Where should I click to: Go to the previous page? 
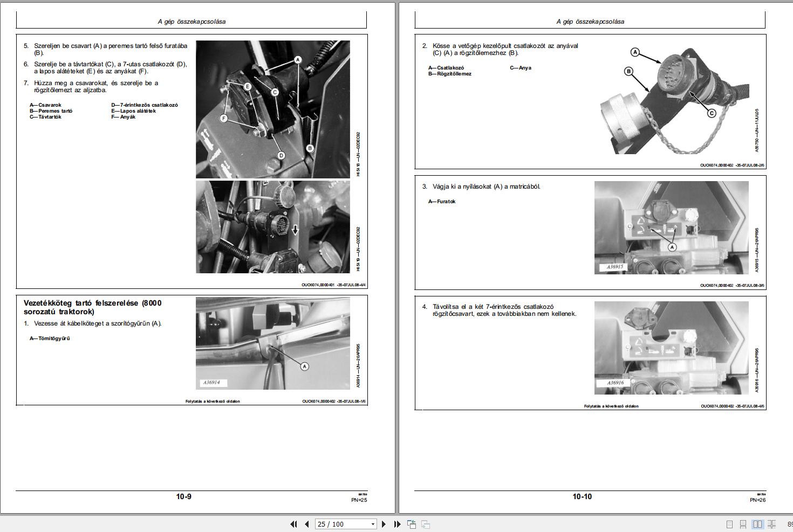click(x=307, y=524)
